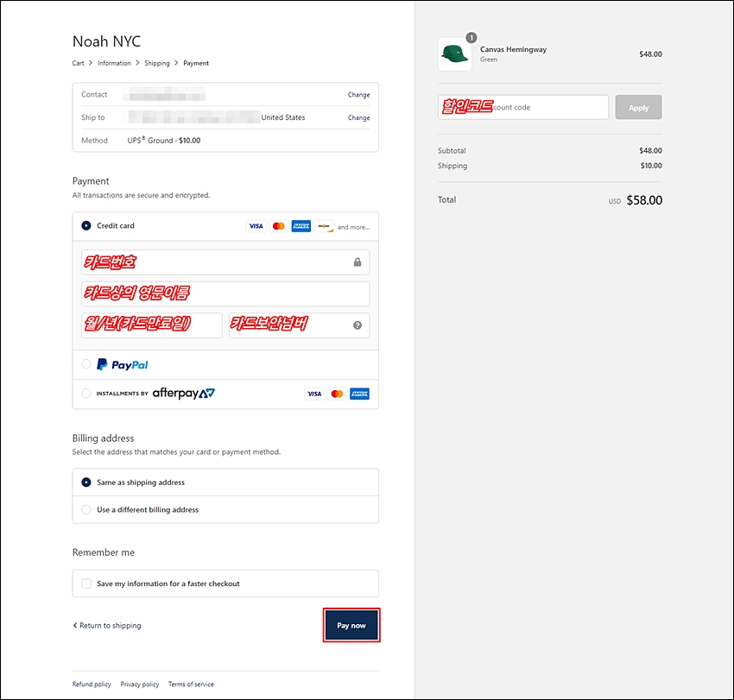Click the UPS Ground shipping method text
734x700 pixels.
click(164, 141)
